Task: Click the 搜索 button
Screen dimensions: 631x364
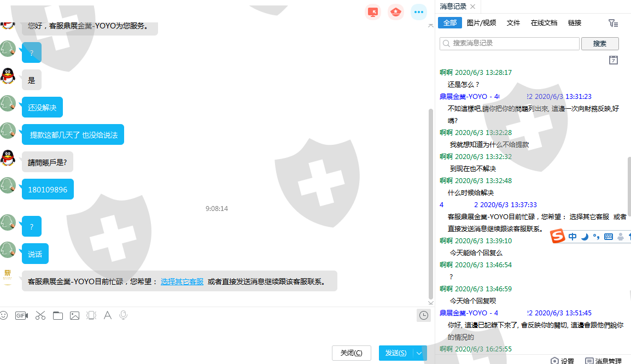Action: coord(599,44)
